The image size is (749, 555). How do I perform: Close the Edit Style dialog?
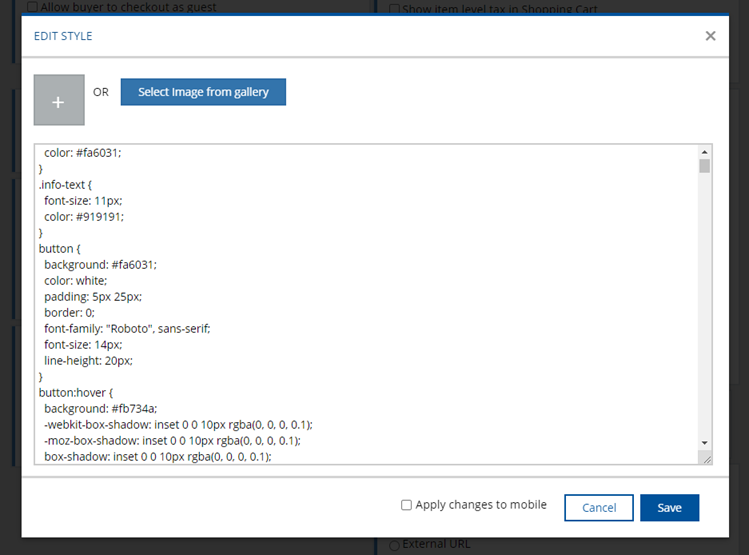click(710, 36)
